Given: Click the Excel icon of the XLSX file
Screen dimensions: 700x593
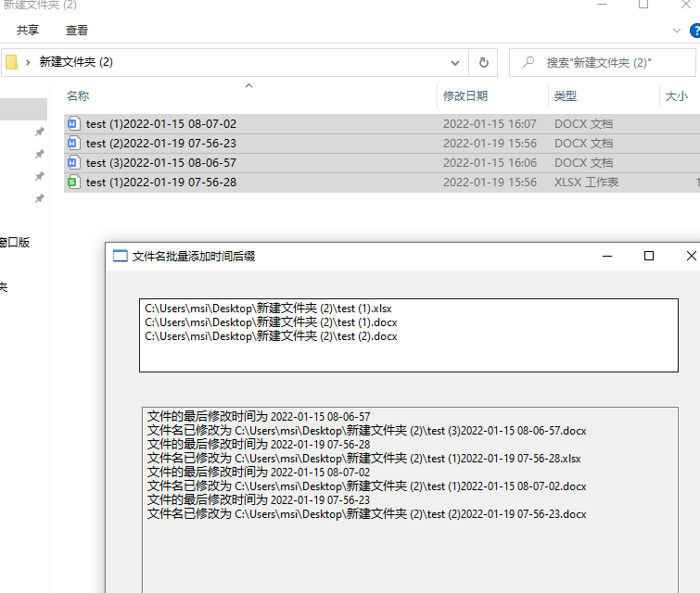Looking at the screenshot, I should (x=74, y=183).
